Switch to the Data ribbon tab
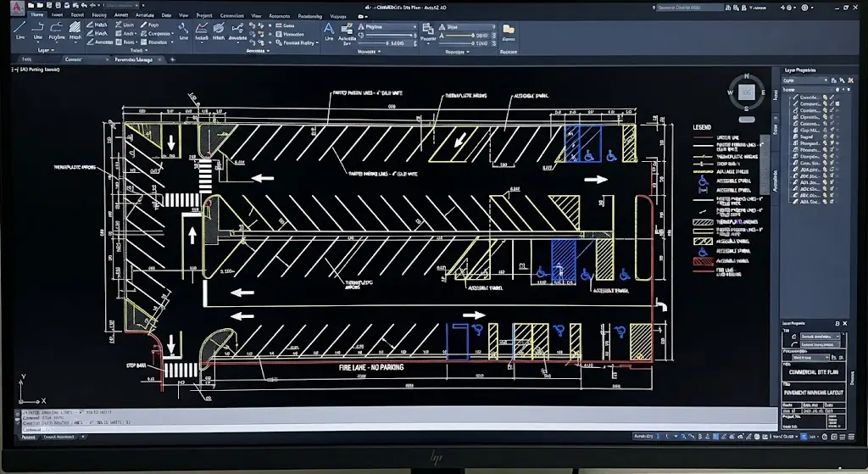 point(166,15)
